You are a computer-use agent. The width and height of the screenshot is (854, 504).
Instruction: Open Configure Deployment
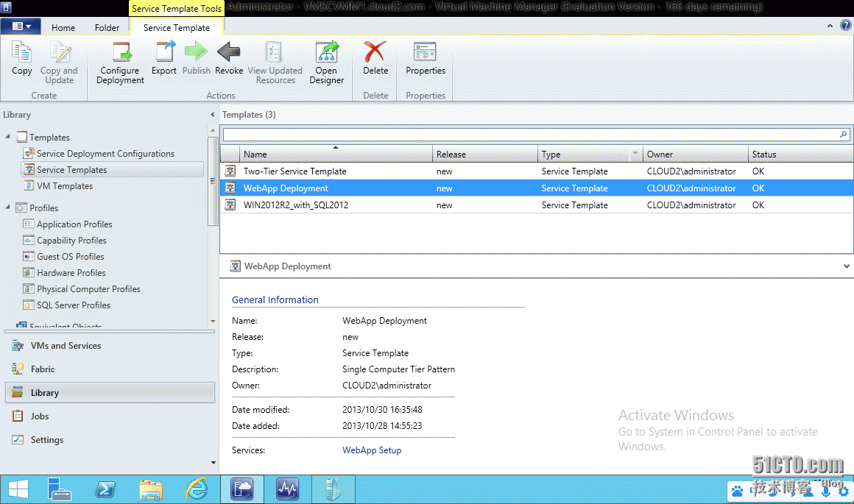point(120,63)
